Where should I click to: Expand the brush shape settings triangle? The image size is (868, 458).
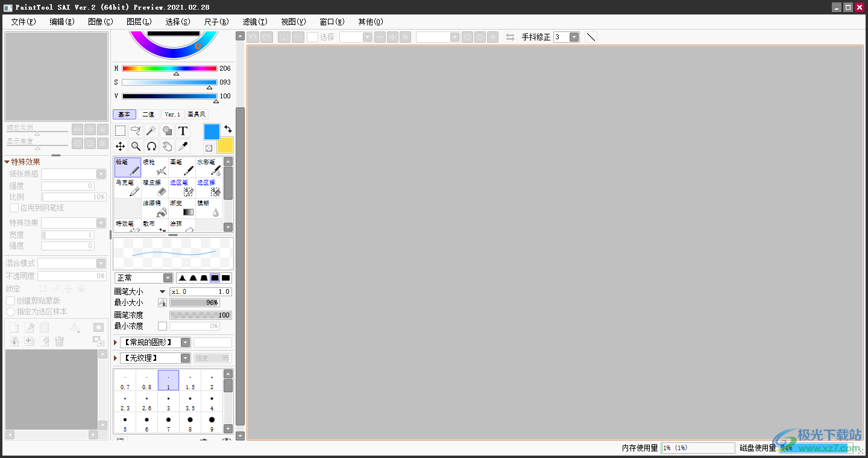pos(116,342)
